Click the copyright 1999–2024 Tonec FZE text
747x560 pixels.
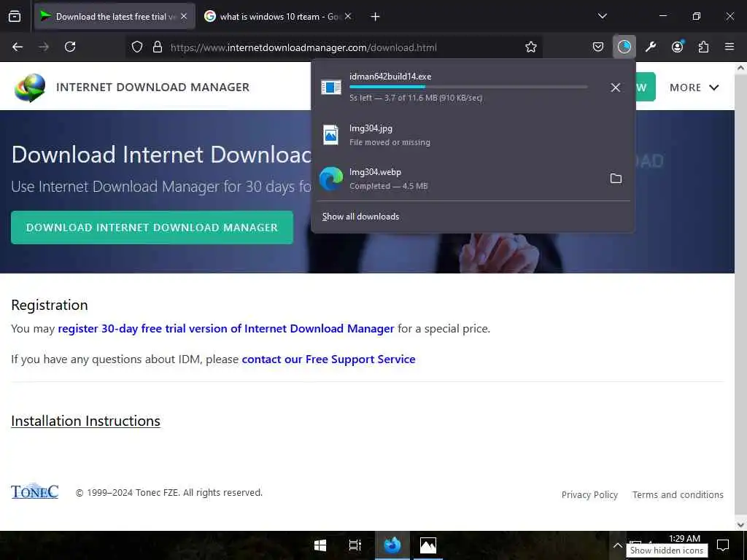click(169, 492)
